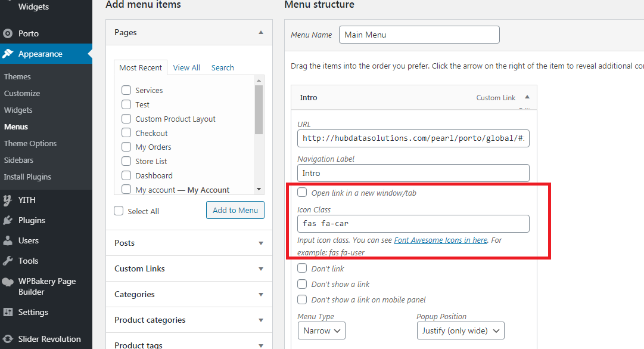Follow the Font Awesome Icons in here link
This screenshot has width=644, height=349.
[x=440, y=240]
